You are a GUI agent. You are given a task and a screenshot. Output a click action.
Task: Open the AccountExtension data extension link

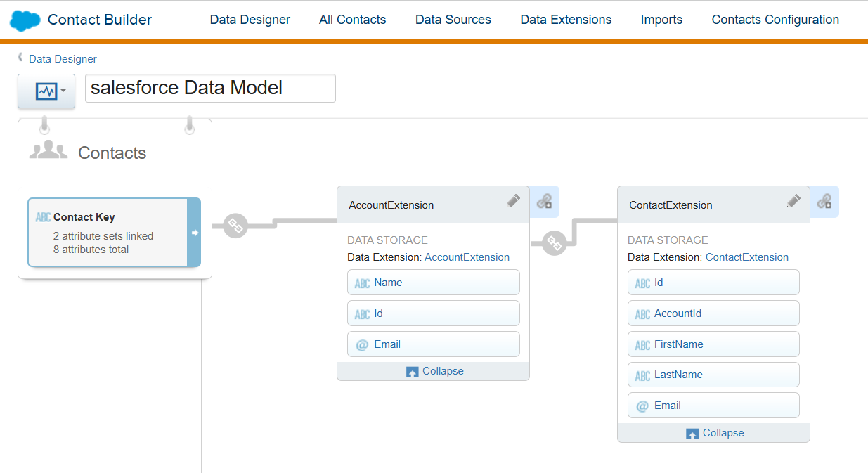[467, 257]
